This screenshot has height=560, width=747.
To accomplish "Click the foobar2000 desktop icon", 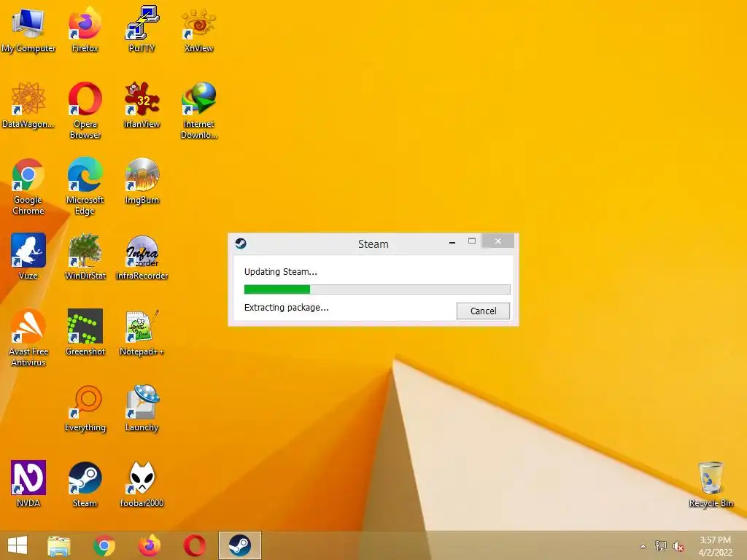I will coord(142,484).
